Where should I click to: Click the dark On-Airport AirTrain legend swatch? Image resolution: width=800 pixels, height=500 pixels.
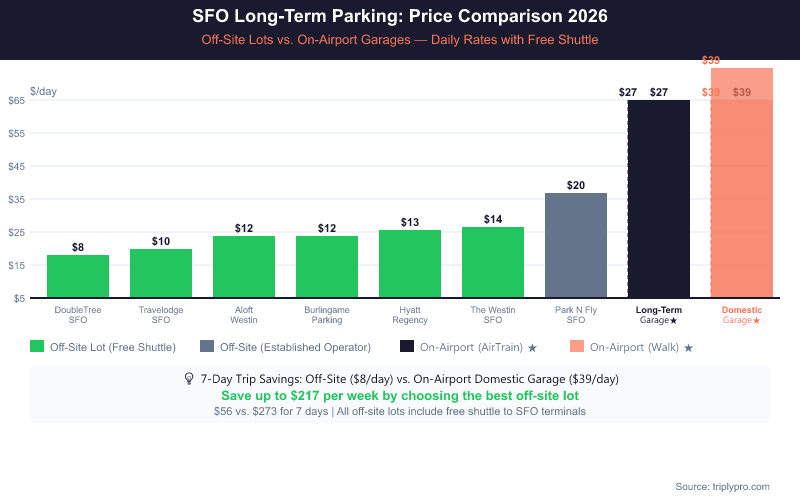[407, 347]
